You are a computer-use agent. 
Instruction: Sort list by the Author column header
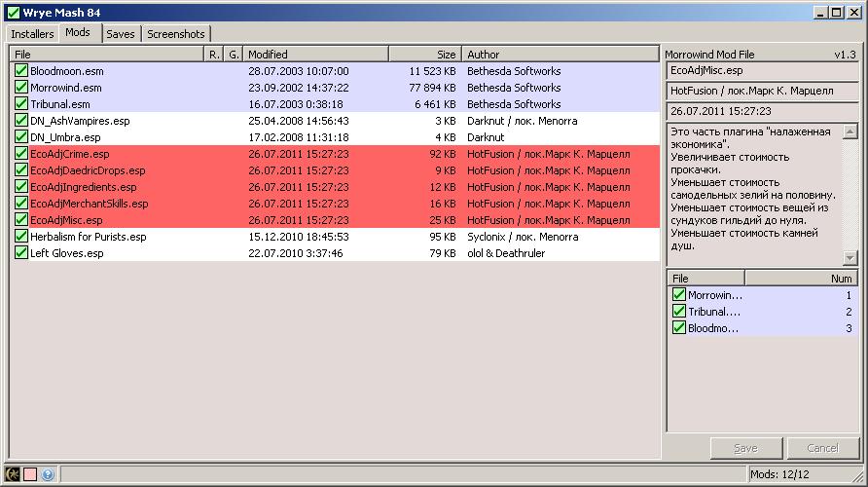click(559, 55)
